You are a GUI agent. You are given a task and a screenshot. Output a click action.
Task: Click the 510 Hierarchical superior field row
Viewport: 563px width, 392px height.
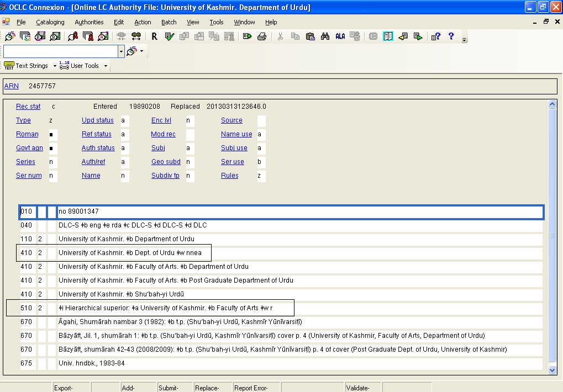point(281,308)
